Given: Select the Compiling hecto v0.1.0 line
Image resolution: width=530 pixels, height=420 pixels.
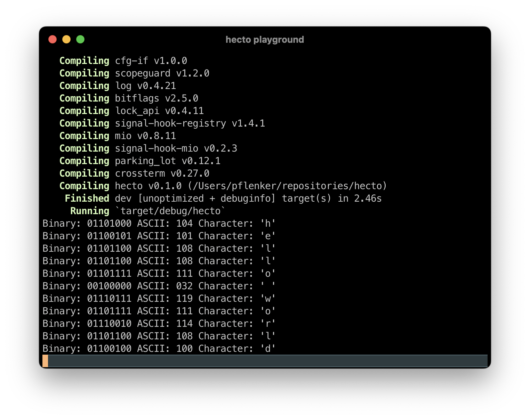Looking at the screenshot, I should [x=223, y=186].
